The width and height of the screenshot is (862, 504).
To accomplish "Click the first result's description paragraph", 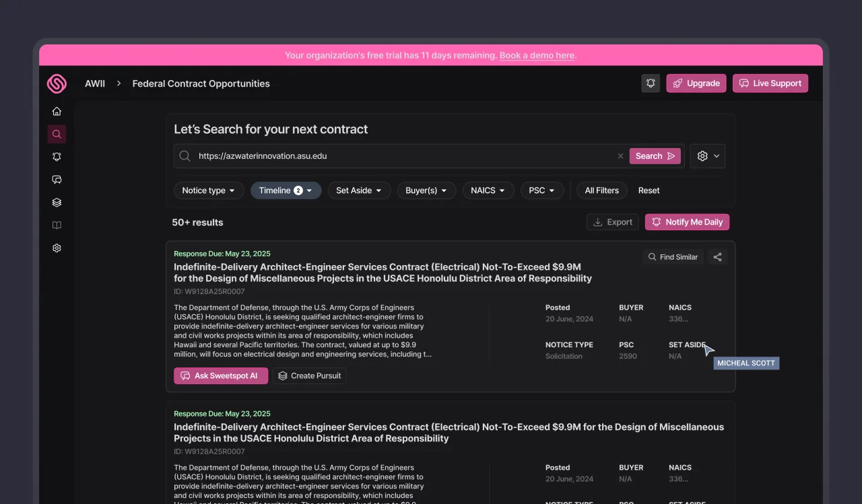I will point(303,331).
